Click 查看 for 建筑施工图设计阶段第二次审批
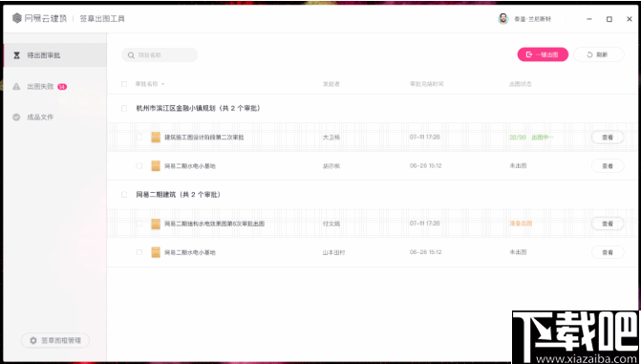 pyautogui.click(x=608, y=138)
